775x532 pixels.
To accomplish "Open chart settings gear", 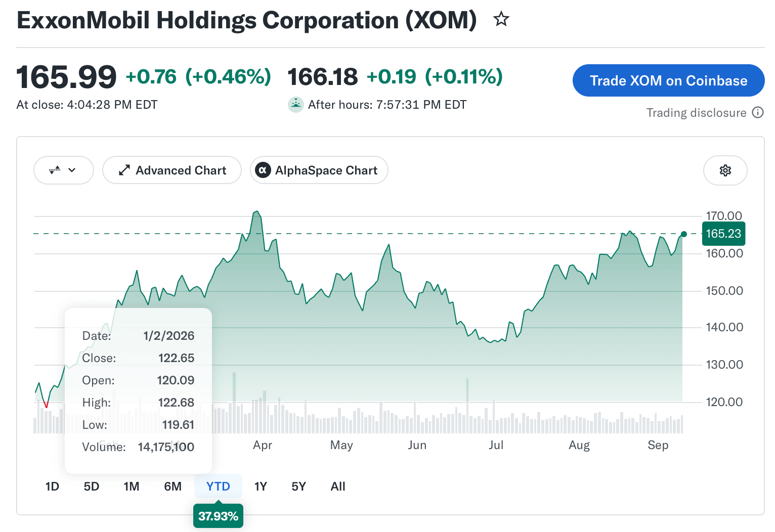I will tap(725, 170).
